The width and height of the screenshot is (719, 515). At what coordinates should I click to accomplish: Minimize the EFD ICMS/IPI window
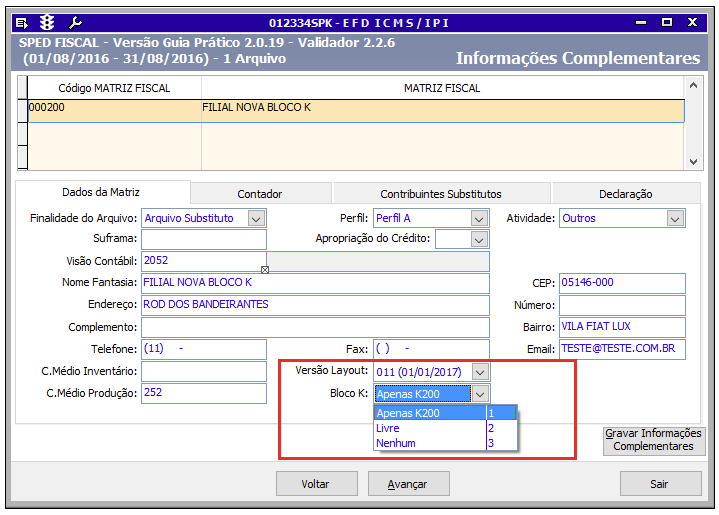point(641,22)
